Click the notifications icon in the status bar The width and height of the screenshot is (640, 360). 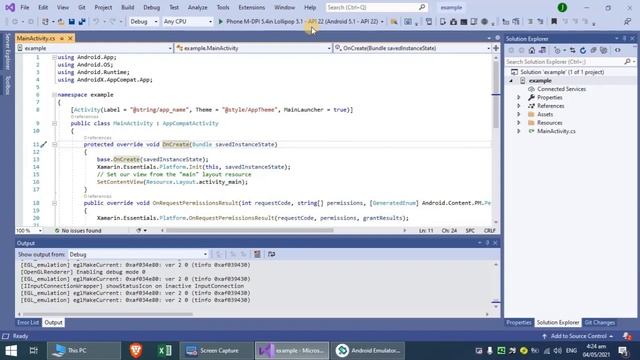coord(627,336)
